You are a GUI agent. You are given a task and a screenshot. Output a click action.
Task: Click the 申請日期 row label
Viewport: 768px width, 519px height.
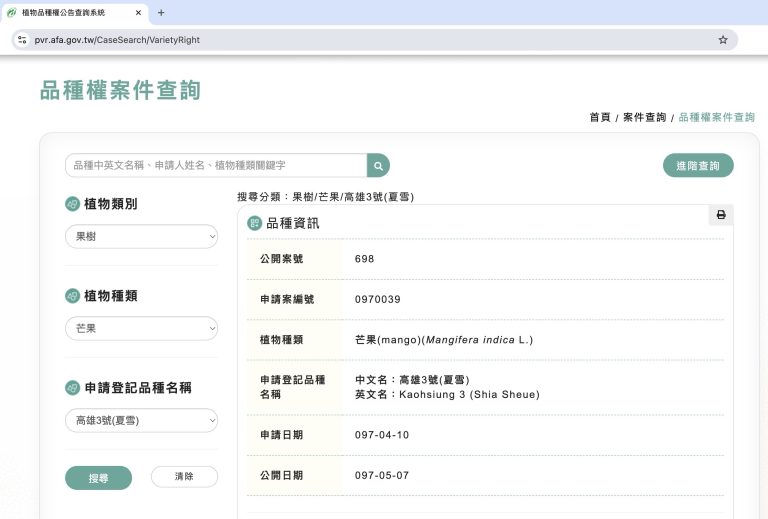pos(282,435)
